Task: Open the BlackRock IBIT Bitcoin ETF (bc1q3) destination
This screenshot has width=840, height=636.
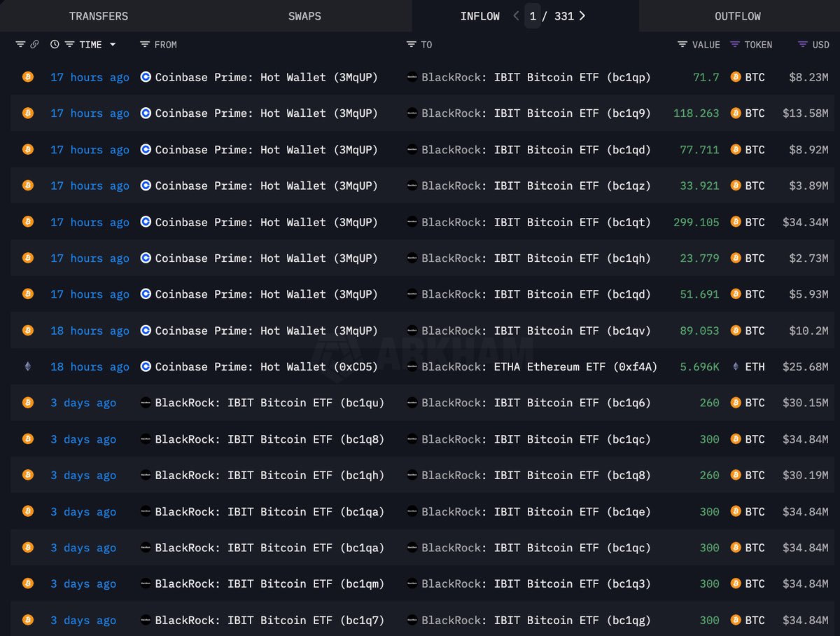Action: click(536, 583)
